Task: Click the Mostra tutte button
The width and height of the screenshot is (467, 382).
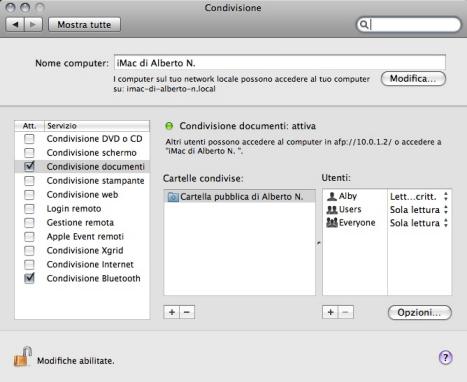Action: tap(84, 25)
